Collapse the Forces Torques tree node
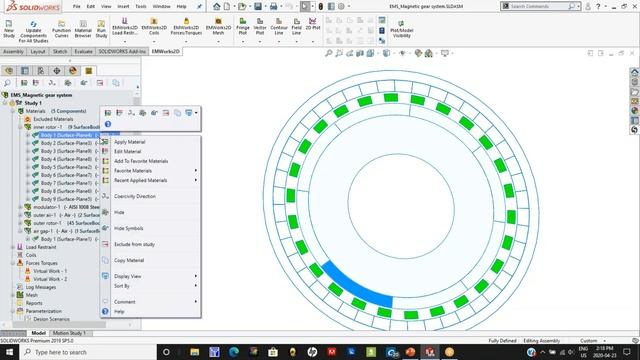Viewport: 640px width, 360px height. click(13, 263)
